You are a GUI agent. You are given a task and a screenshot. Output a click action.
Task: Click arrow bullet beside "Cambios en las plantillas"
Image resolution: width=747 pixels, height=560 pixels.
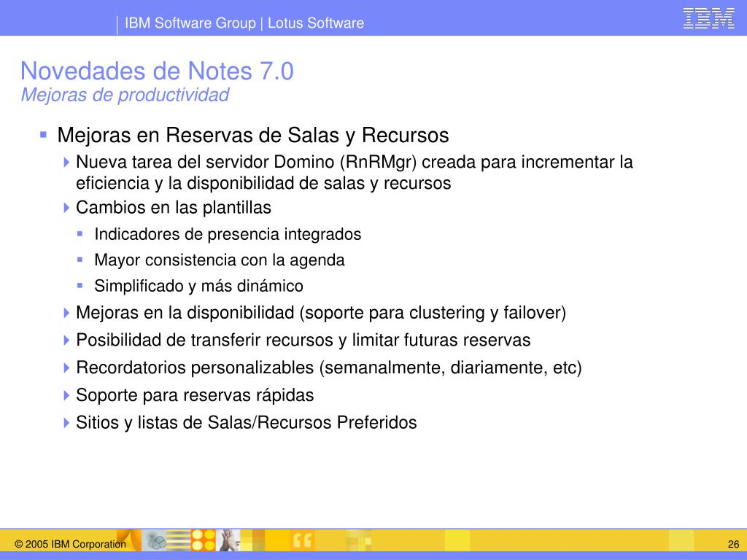(66, 208)
